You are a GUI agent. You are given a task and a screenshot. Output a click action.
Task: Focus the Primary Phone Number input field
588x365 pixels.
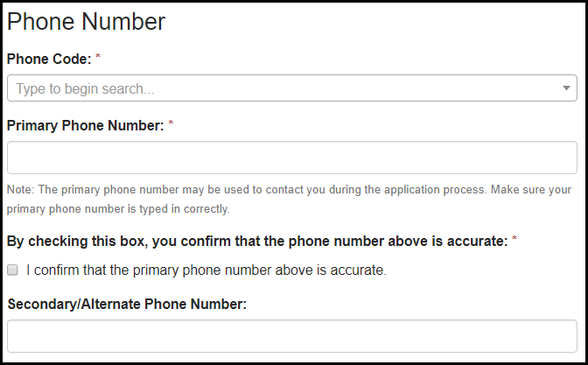pyautogui.click(x=291, y=158)
